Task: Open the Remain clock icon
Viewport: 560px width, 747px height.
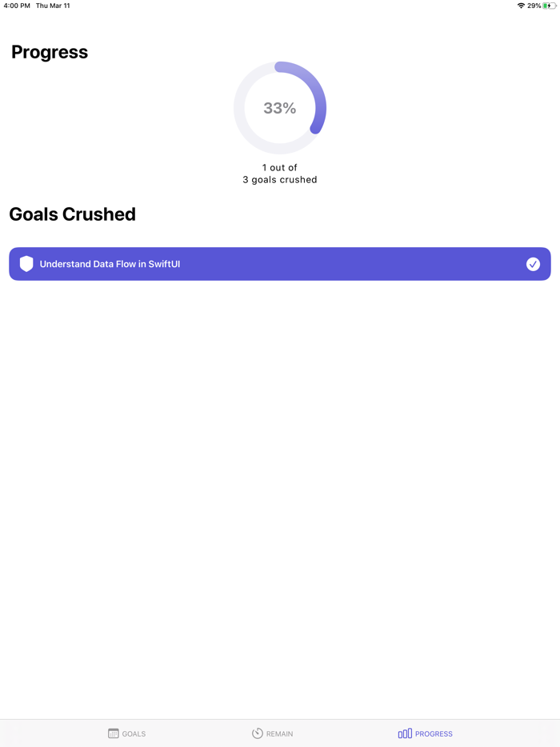Action: (x=258, y=733)
